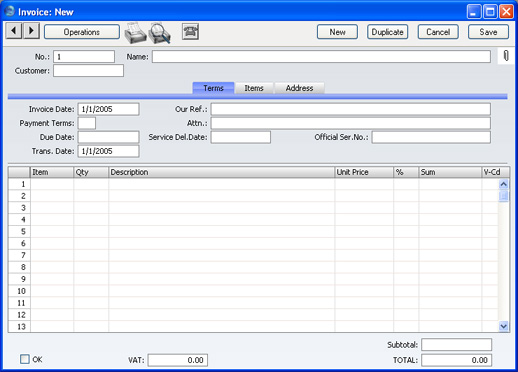
Task: Click into the Name field
Action: pyautogui.click(x=321, y=57)
